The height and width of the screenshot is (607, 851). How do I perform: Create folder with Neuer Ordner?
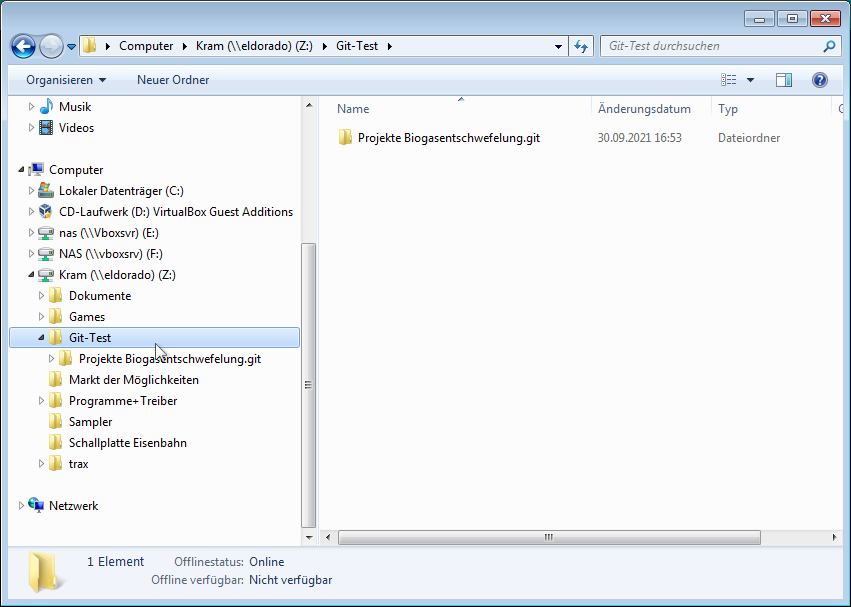[x=173, y=80]
